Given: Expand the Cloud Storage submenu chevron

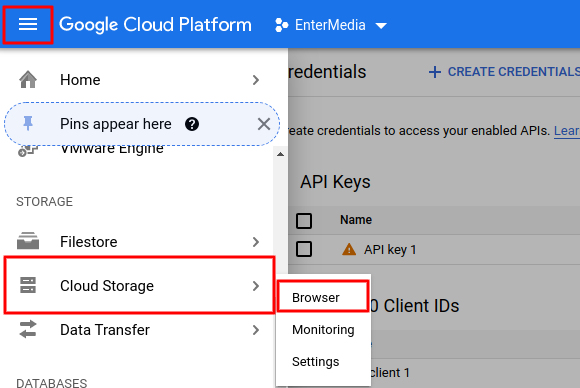Looking at the screenshot, I should tap(256, 286).
